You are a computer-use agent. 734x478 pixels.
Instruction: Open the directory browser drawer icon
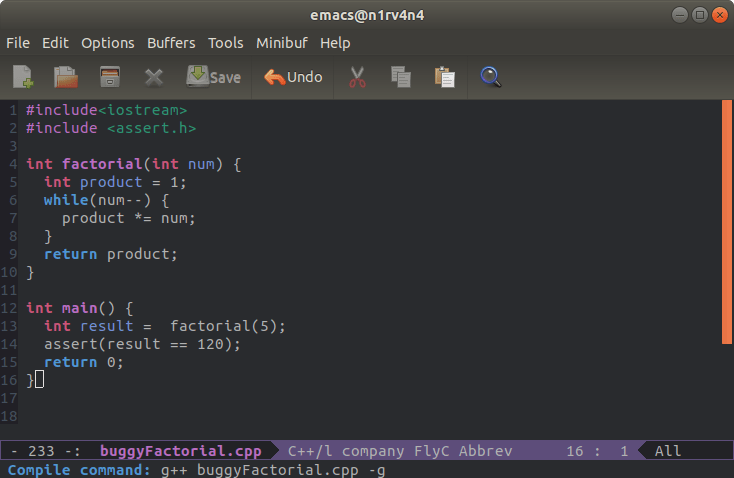pyautogui.click(x=110, y=77)
